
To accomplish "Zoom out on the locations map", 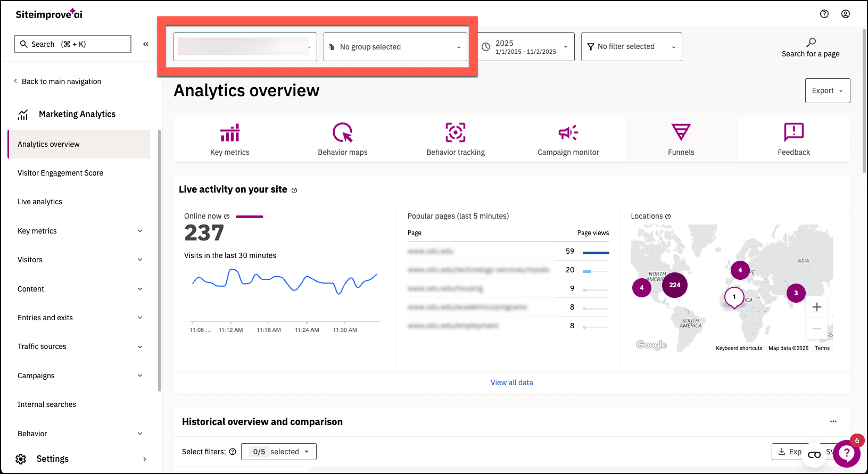I will point(817,329).
